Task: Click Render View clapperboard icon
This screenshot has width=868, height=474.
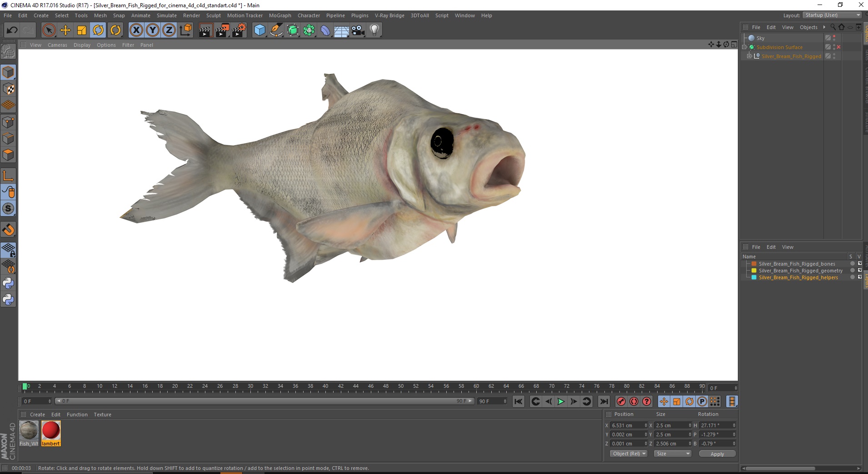Action: [205, 30]
